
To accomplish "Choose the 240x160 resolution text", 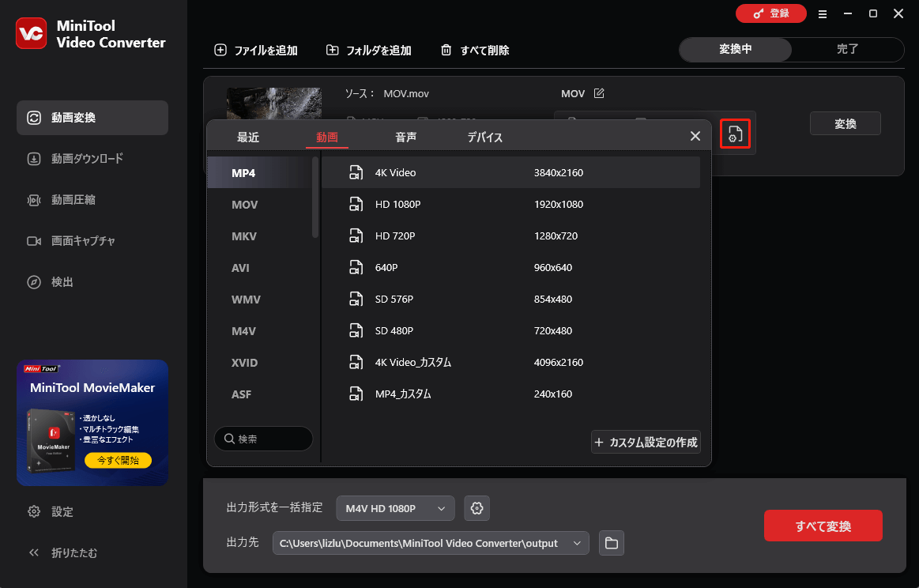I will click(x=552, y=394).
